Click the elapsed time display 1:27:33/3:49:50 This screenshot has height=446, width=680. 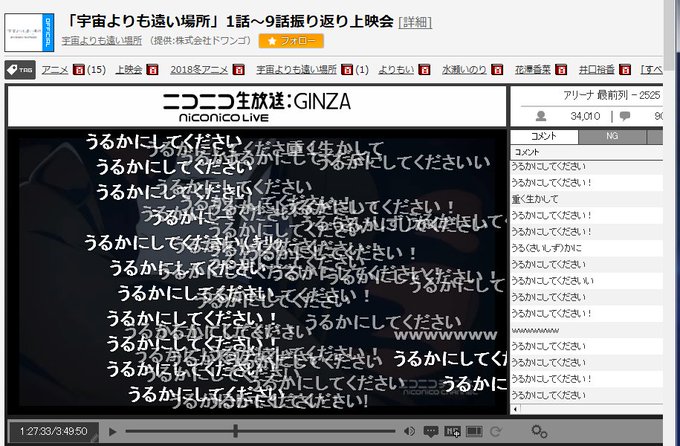tap(54, 431)
